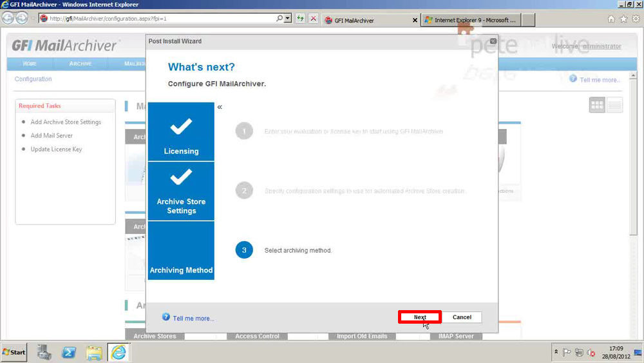The width and height of the screenshot is (644, 363).
Task: Click Add Archive Store Settings task
Action: 66,122
